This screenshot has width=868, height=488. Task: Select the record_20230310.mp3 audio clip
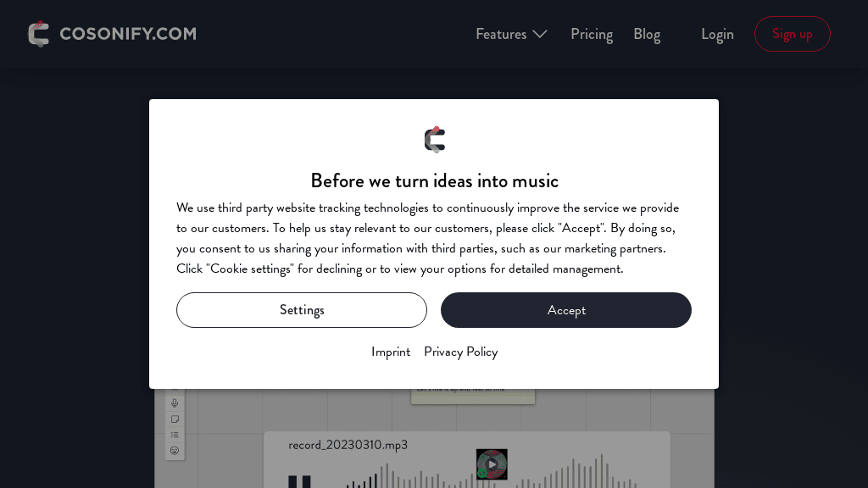[348, 445]
